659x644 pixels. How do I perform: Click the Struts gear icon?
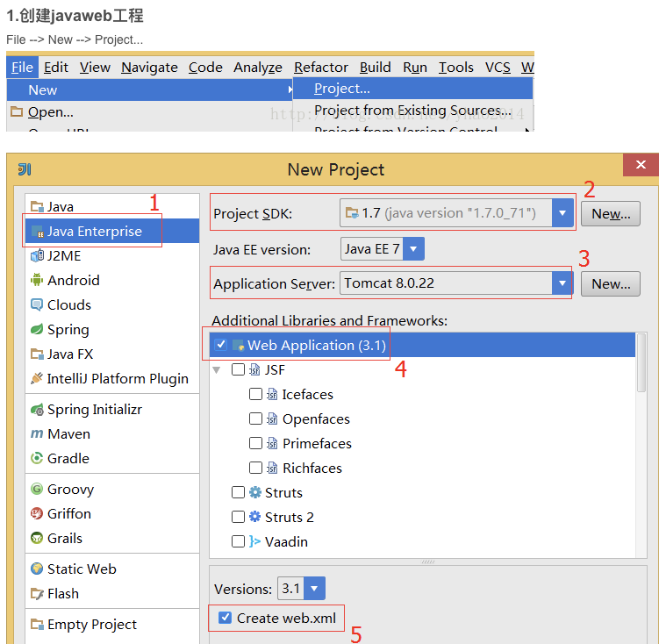[x=255, y=492]
